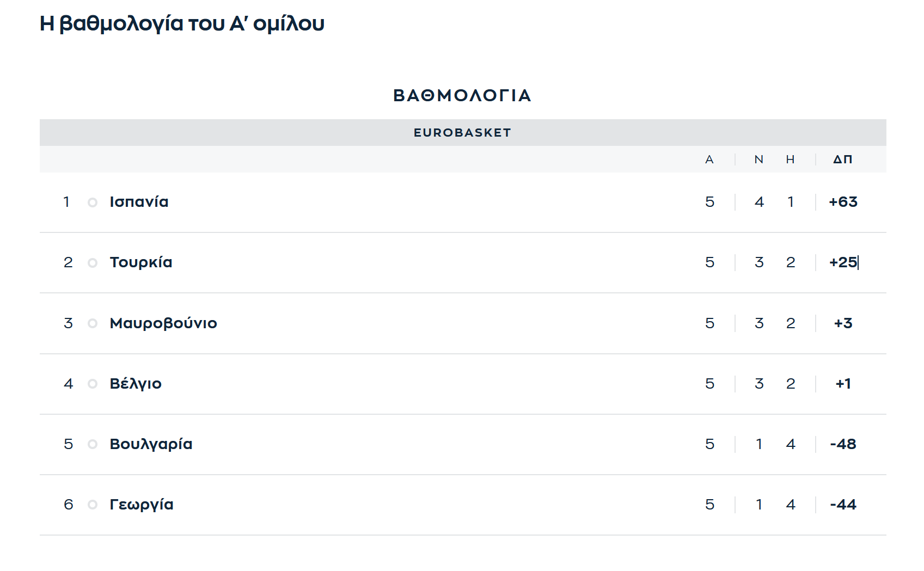The image size is (924, 571).
Task: Click the circle icon beside Βουλγαρία
Action: pyautogui.click(x=93, y=444)
